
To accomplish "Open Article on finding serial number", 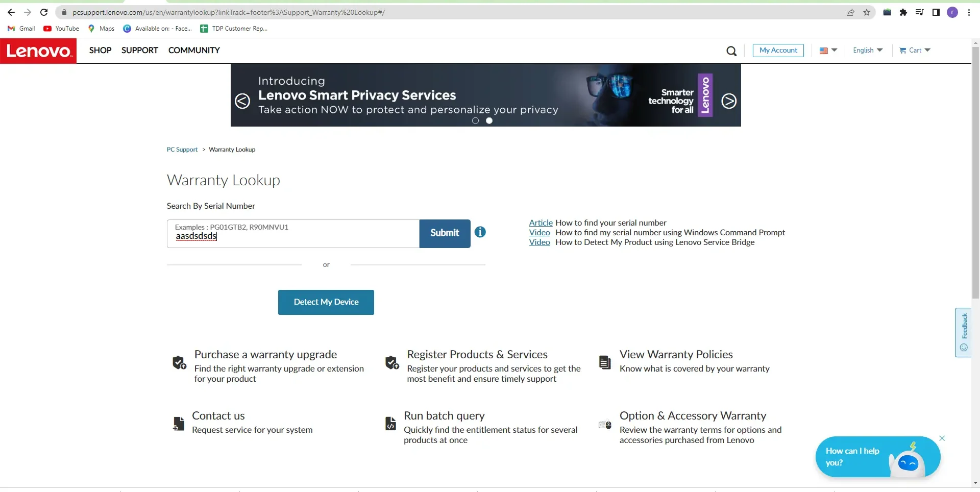I will coord(541,223).
